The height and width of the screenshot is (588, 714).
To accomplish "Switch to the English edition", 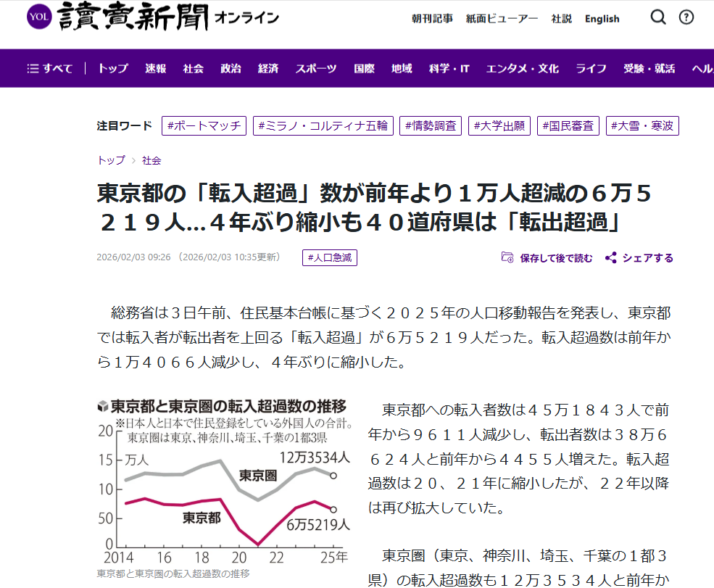I will point(602,19).
